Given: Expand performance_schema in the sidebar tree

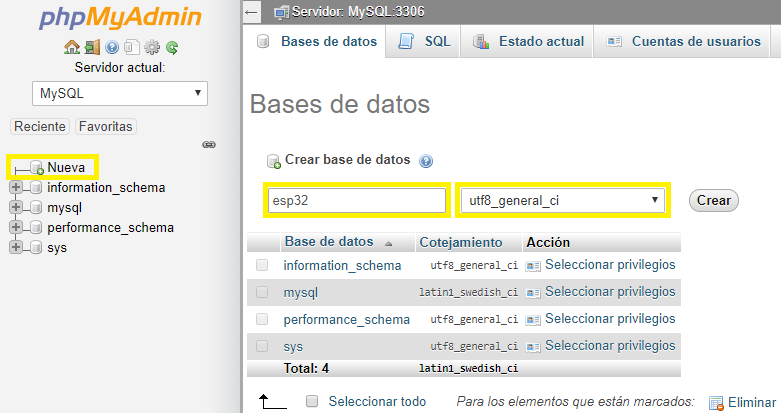Looking at the screenshot, I should click(16, 227).
